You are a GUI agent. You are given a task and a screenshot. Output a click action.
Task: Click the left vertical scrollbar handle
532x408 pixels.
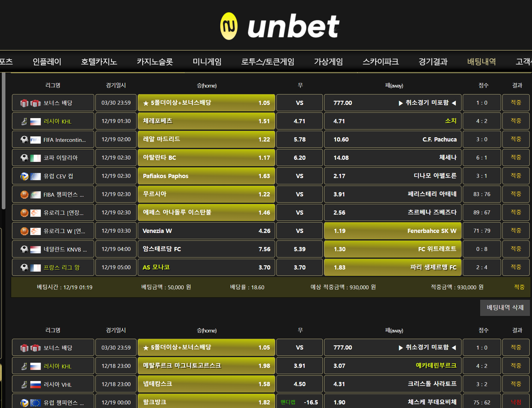3,141
